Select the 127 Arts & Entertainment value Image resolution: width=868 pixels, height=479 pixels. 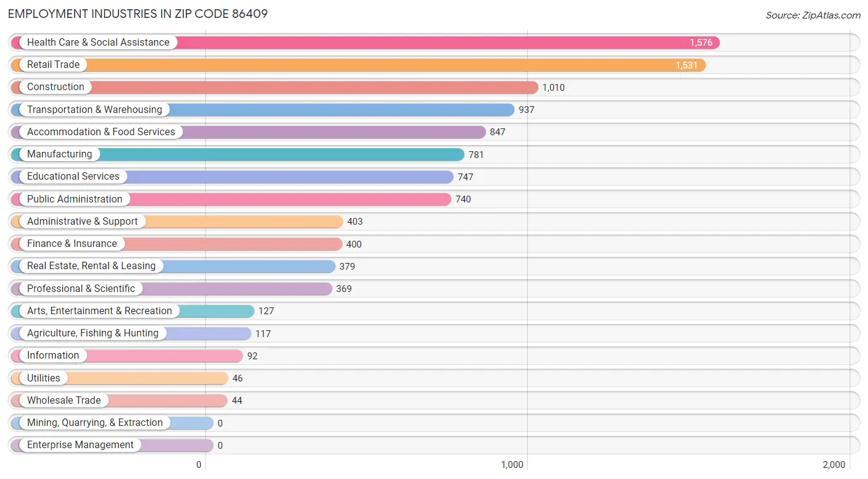(x=266, y=311)
